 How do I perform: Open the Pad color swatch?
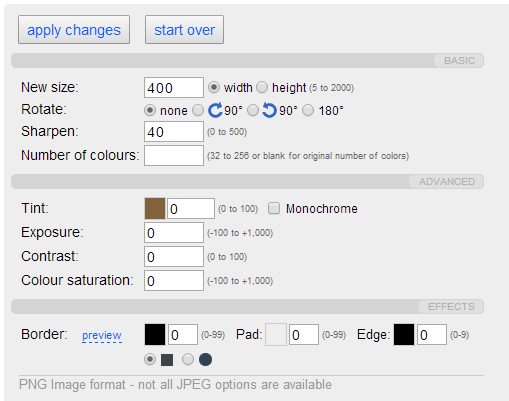coord(276,334)
